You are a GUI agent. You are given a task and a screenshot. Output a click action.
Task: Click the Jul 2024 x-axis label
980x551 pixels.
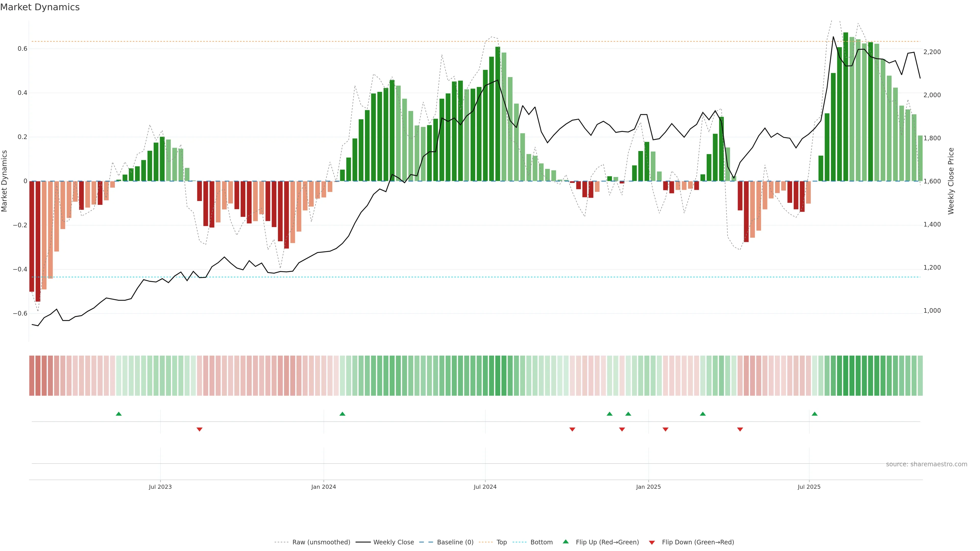tap(485, 487)
